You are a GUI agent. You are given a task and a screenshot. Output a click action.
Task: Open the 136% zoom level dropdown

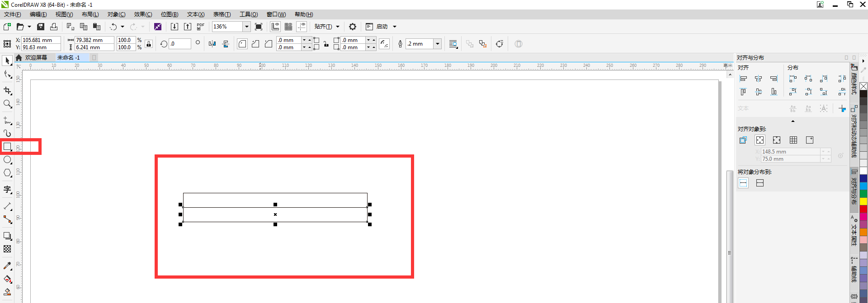(x=247, y=27)
